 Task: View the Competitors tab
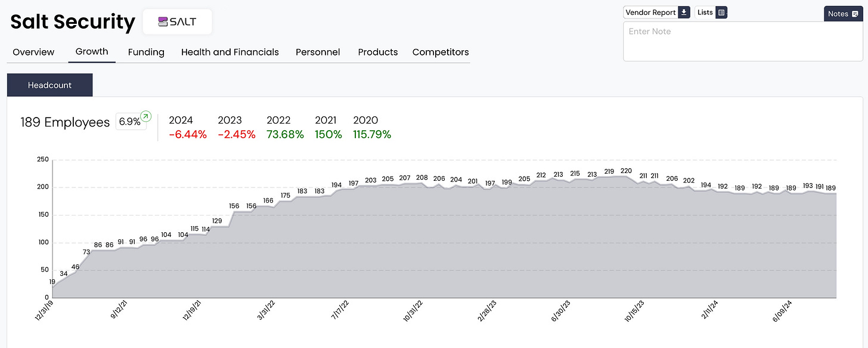[x=441, y=52]
